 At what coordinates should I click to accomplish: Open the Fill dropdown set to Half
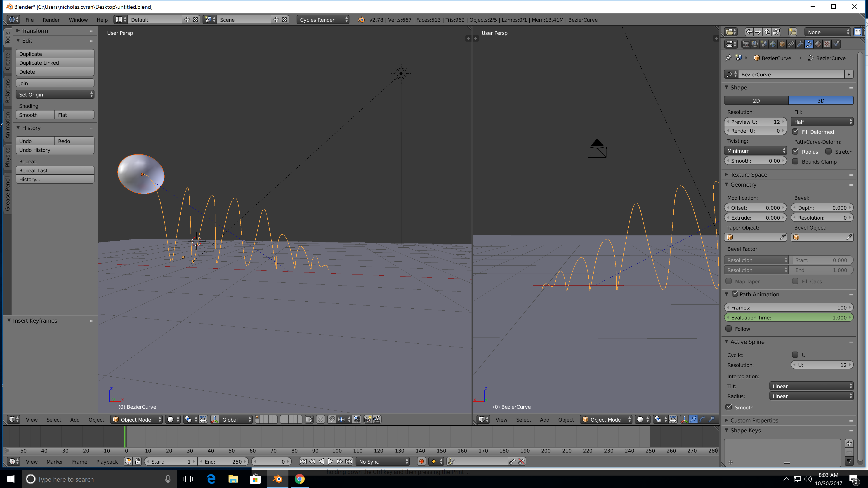[x=822, y=122]
